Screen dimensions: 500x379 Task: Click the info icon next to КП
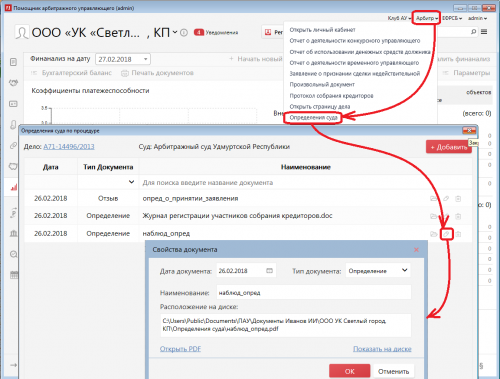184,33
